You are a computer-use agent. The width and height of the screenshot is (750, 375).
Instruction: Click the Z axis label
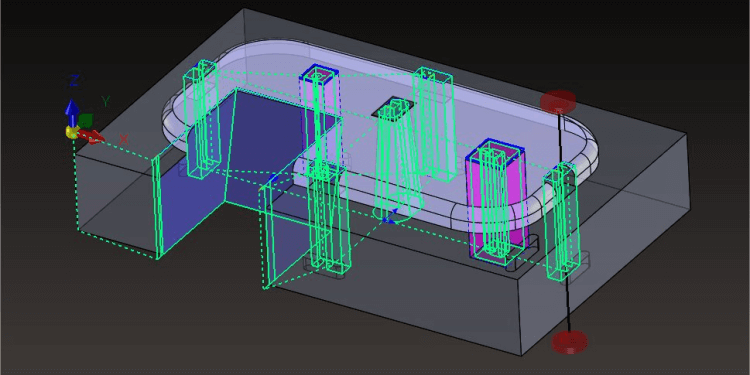74,80
